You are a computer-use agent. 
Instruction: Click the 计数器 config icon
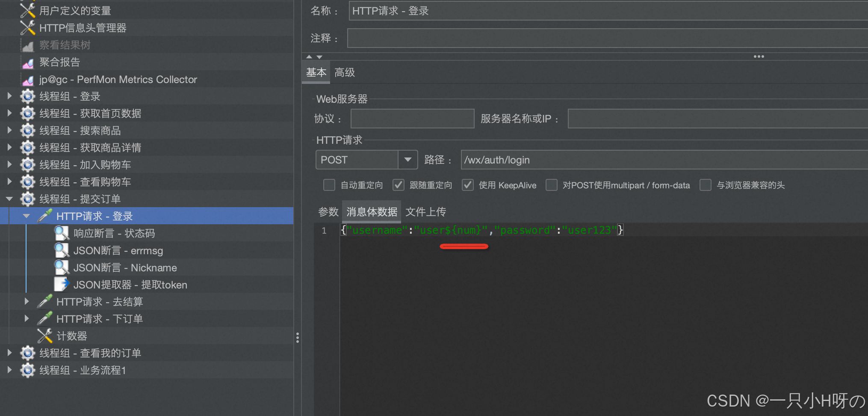(45, 336)
